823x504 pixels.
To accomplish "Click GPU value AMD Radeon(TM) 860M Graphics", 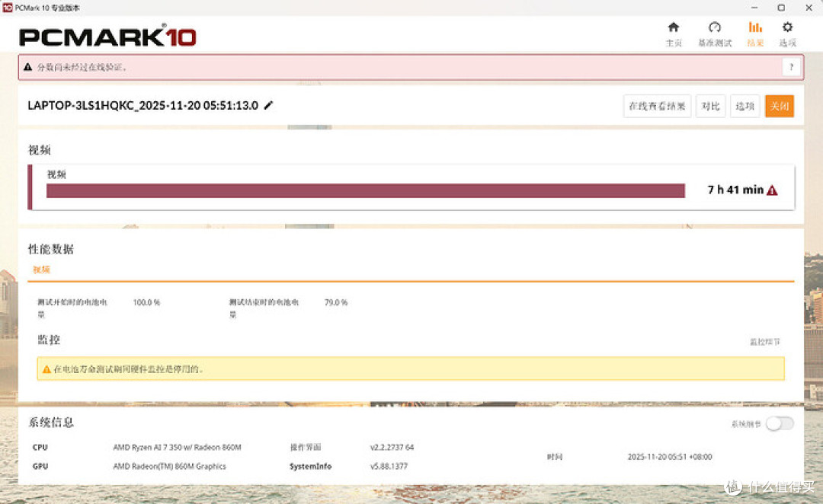I will [169, 466].
